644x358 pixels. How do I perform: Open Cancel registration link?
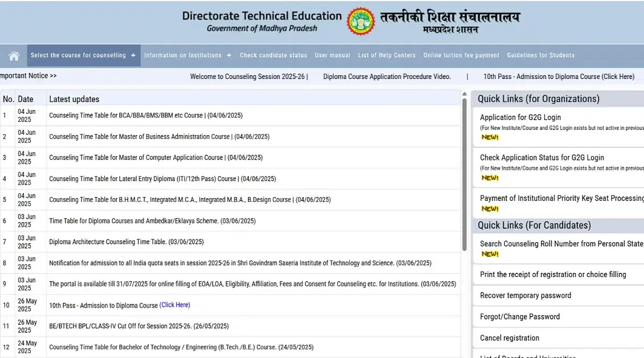510,338
